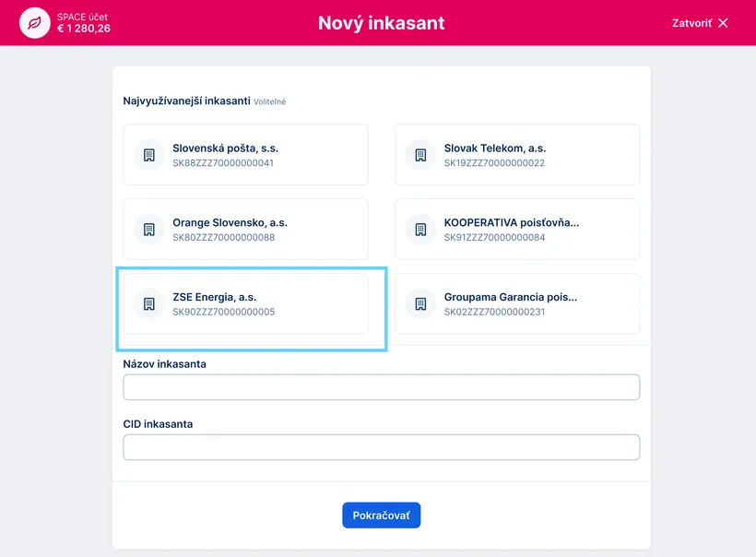This screenshot has height=557, width=756.
Task: Click the building icon for Orange Slovensko
Action: [x=149, y=229]
